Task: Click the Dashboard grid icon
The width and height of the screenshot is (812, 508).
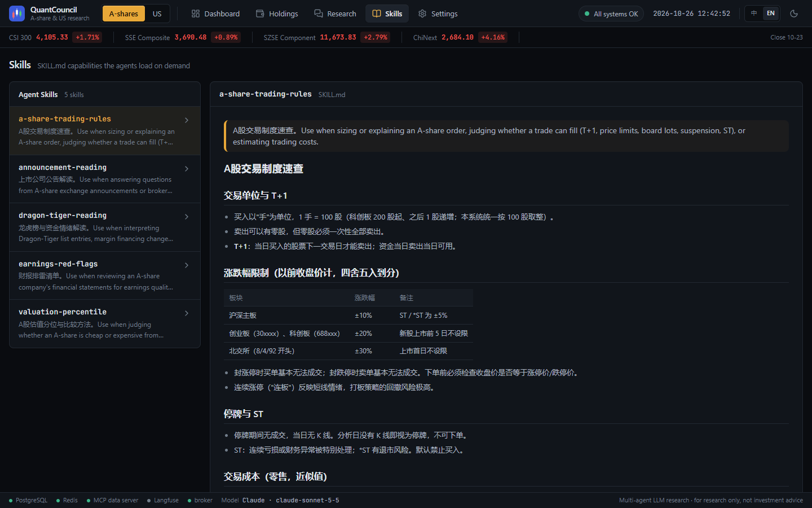Action: coord(196,14)
